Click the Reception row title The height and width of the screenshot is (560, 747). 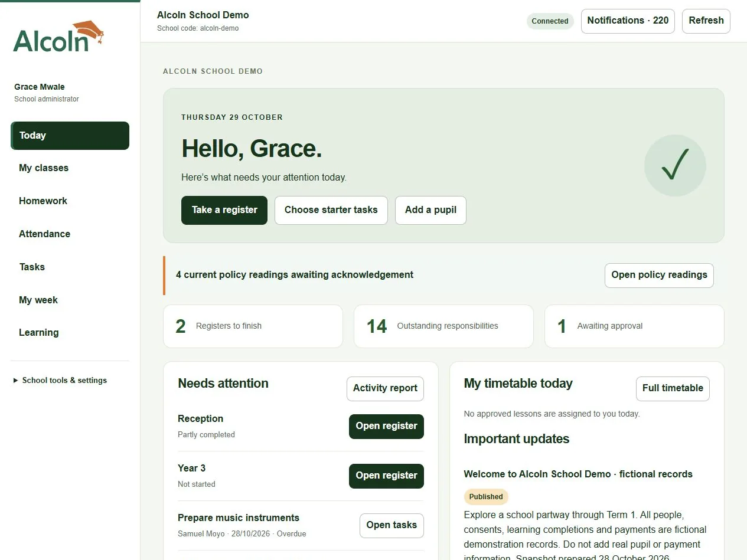click(x=200, y=419)
